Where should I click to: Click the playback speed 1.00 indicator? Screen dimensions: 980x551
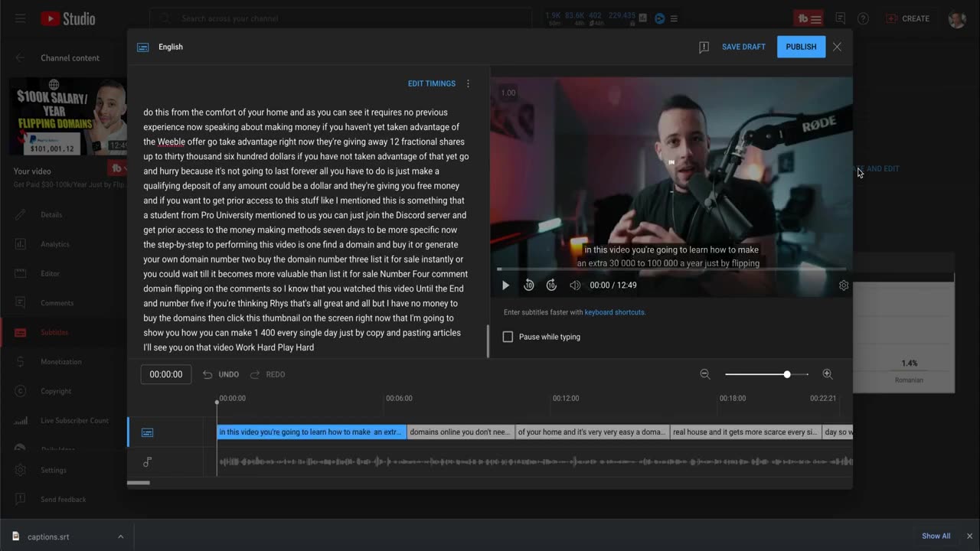tap(508, 93)
